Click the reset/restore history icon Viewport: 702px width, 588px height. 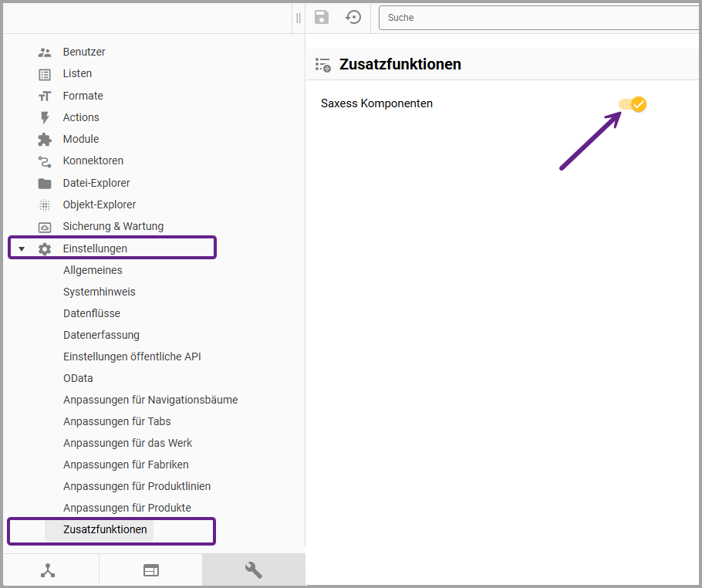[x=353, y=18]
